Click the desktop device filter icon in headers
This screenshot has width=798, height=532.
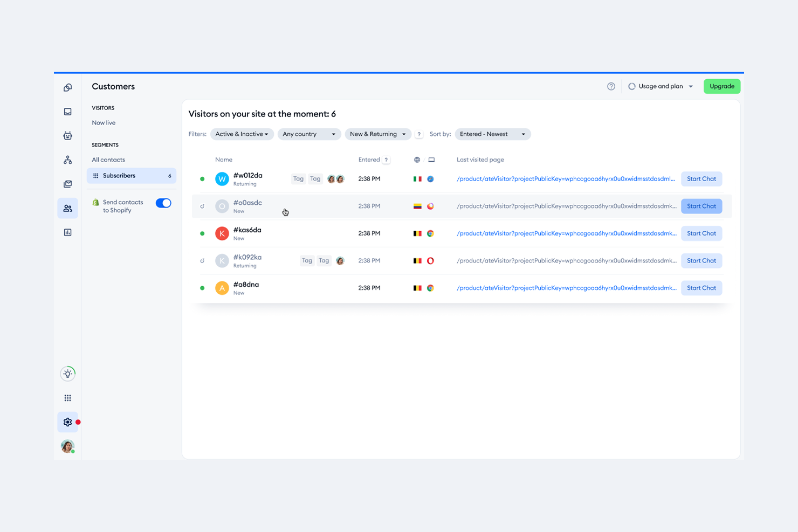432,160
